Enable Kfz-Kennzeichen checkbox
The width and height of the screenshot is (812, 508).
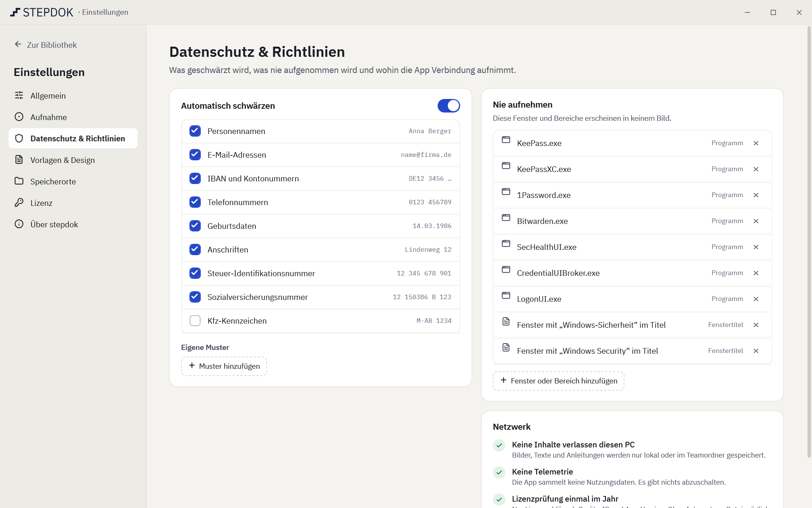[195, 321]
